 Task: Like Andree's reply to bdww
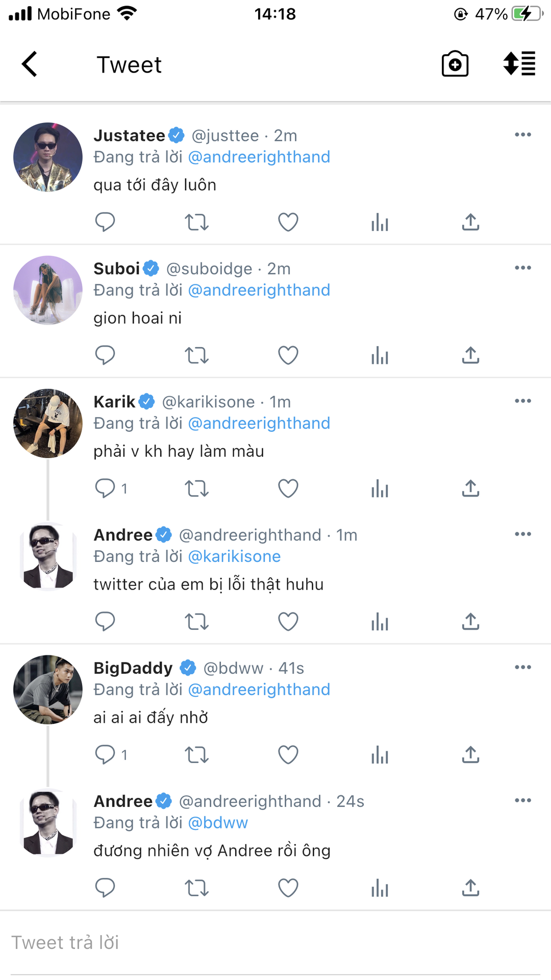(x=288, y=888)
